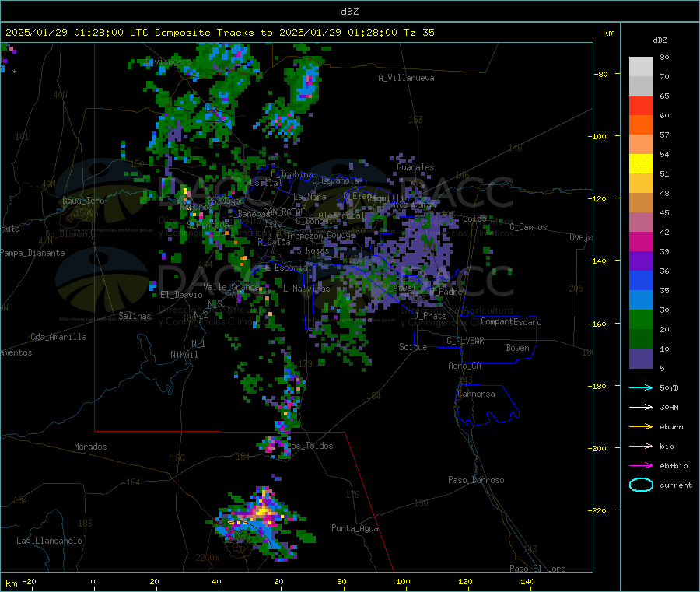The height and width of the screenshot is (592, 700).
Task: Click the Aero_GA location label
Action: coord(465,366)
